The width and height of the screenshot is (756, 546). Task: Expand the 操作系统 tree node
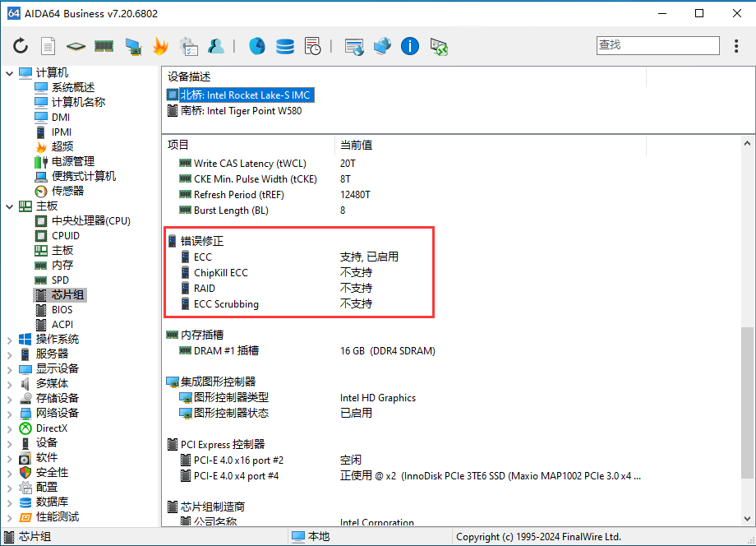coord(9,340)
